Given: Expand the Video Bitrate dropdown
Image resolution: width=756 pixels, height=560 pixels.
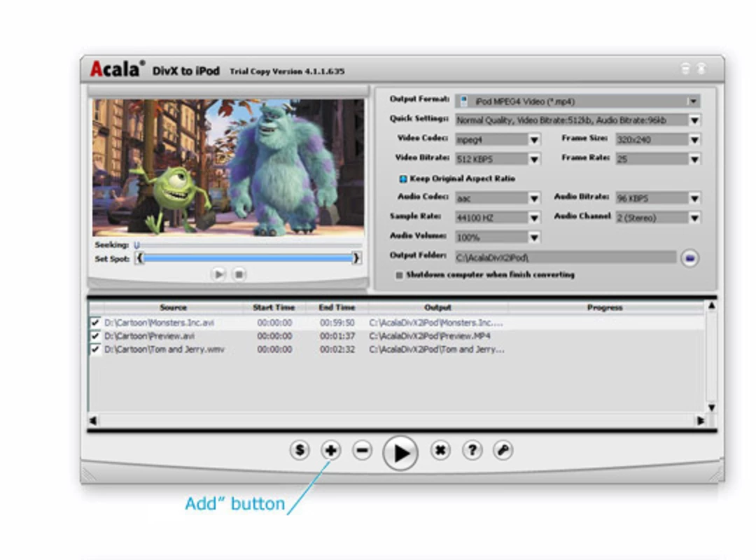Looking at the screenshot, I should pos(498,159).
